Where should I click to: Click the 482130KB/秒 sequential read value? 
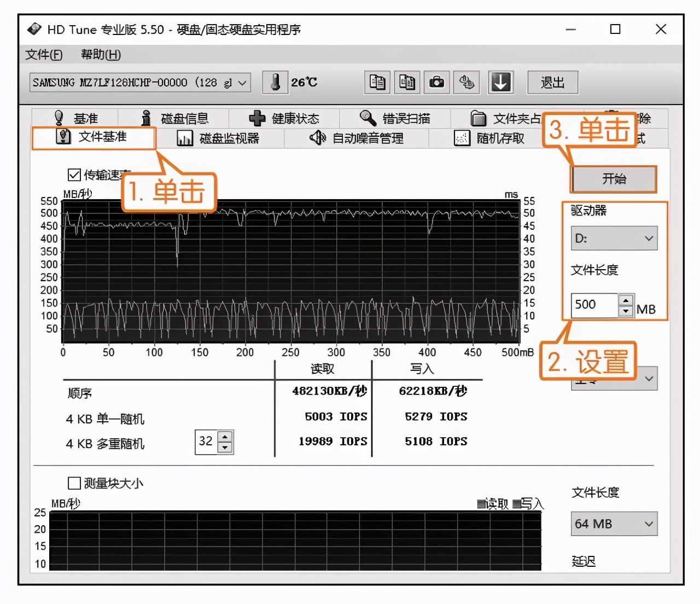(329, 391)
